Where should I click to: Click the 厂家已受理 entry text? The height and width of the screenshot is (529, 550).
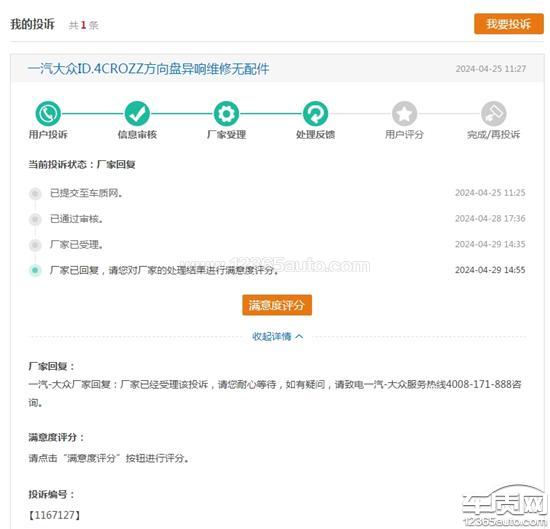77,245
